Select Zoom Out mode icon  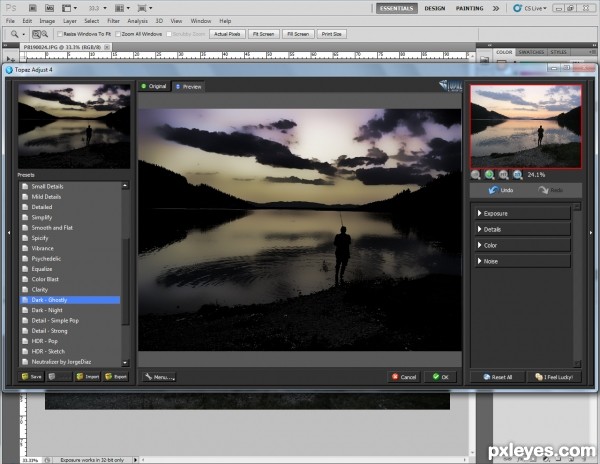point(44,34)
